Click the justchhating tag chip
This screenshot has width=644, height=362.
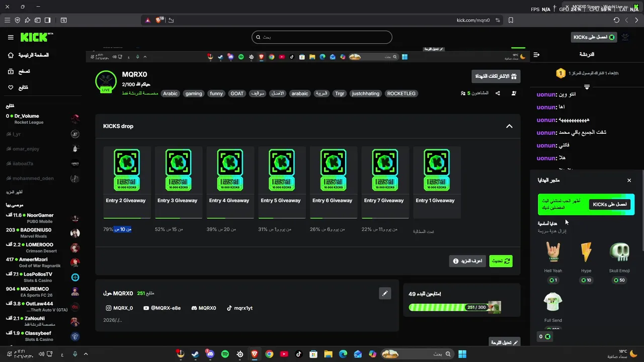(x=366, y=94)
